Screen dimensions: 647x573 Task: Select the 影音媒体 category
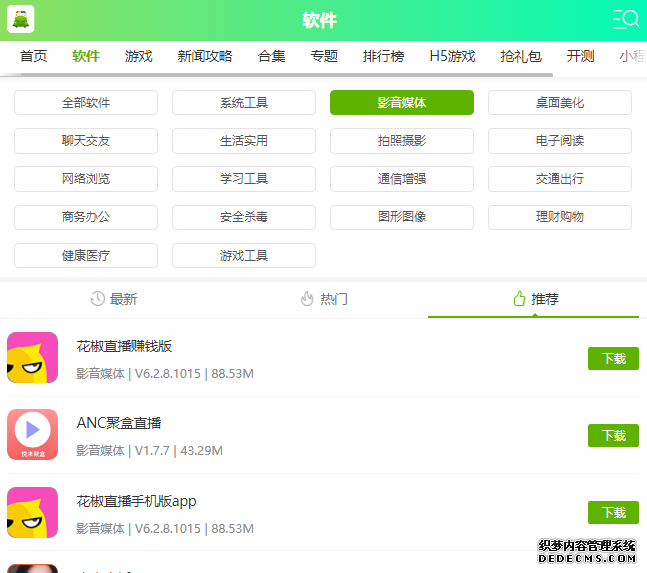(402, 103)
